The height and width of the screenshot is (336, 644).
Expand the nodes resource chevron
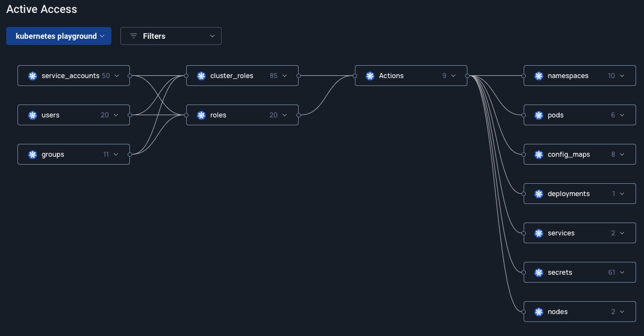tap(622, 312)
